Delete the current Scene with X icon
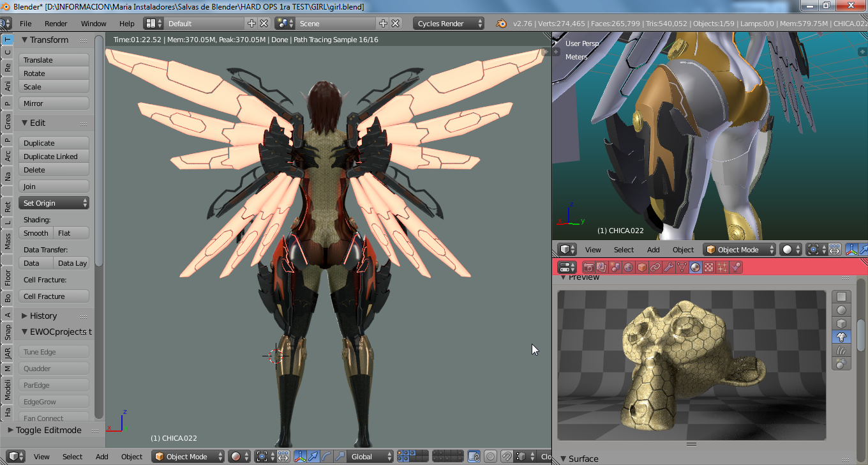The width and height of the screenshot is (868, 465). tap(396, 24)
